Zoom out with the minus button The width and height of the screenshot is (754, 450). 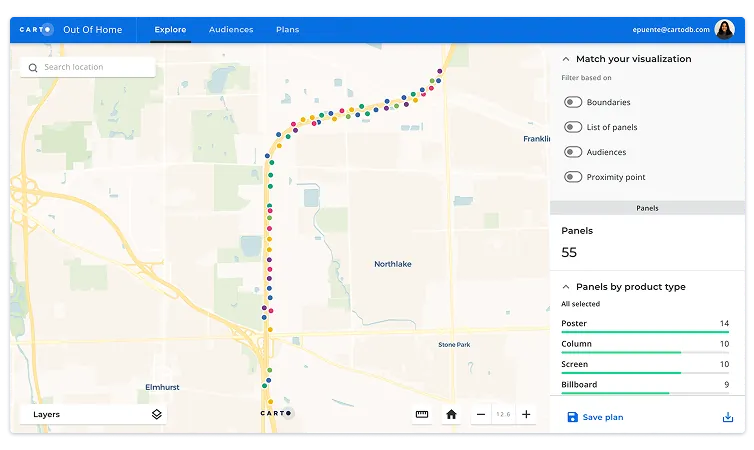(481, 414)
